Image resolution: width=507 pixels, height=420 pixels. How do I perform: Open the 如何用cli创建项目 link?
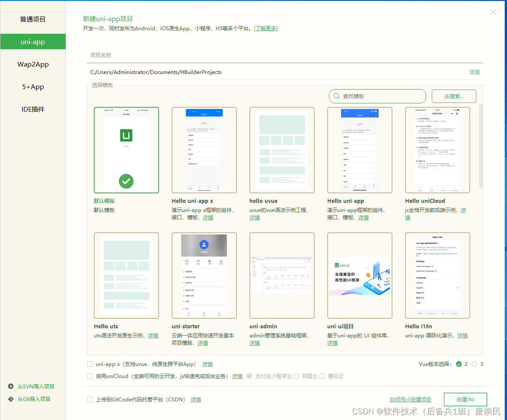[410, 399]
